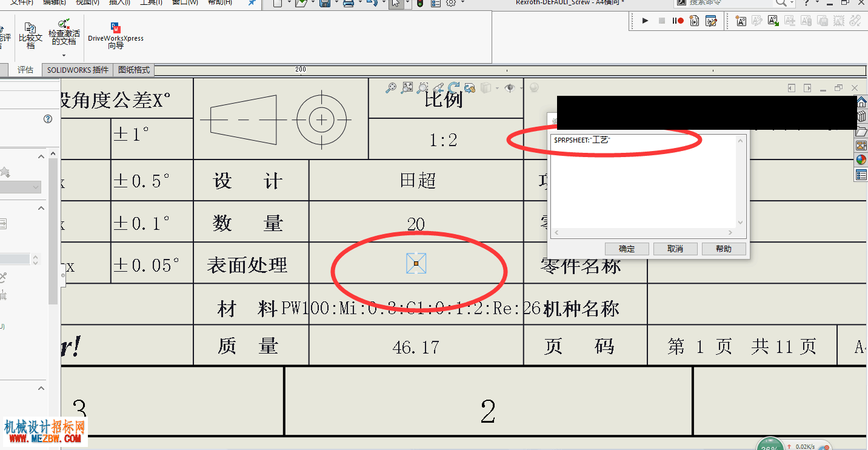Open the display style cube icon
868x450 pixels.
[x=485, y=88]
